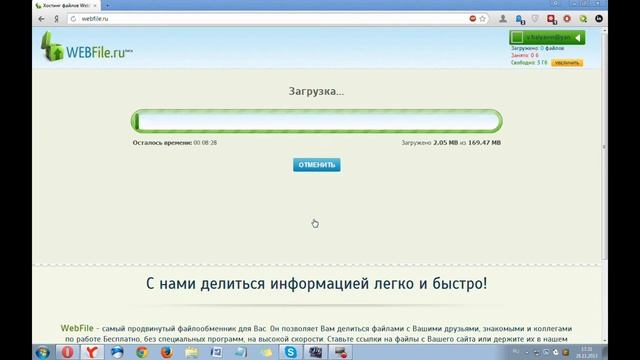Click the sharing information slogan headline

[316, 283]
